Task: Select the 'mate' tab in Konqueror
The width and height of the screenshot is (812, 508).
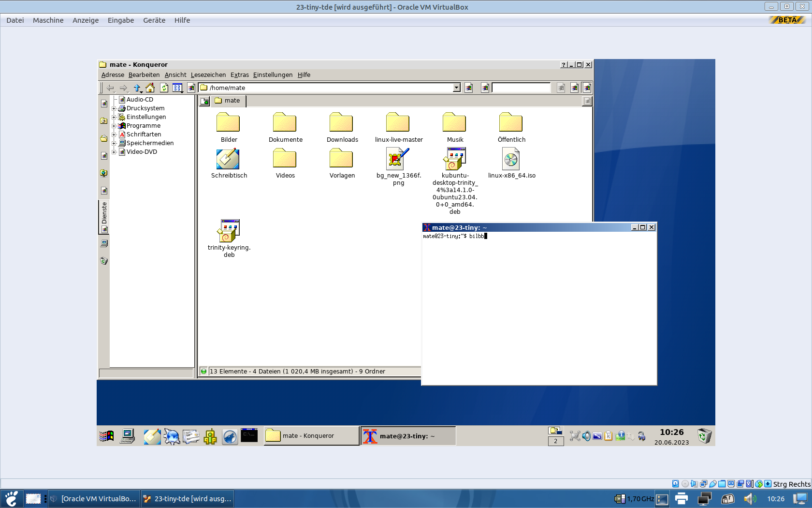Action: [228, 101]
